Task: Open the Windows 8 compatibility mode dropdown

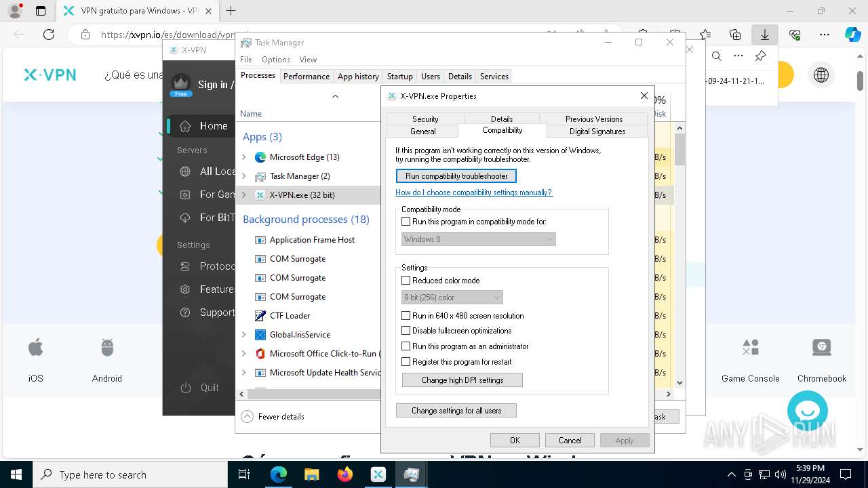Action: point(479,239)
